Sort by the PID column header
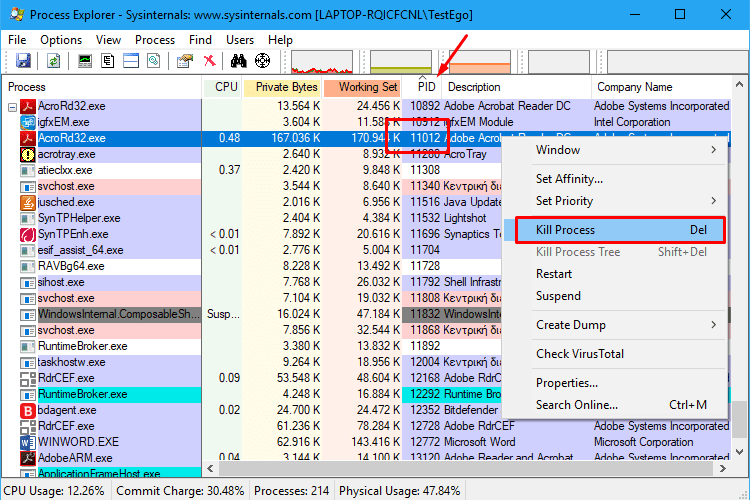The image size is (750, 500). [x=422, y=87]
